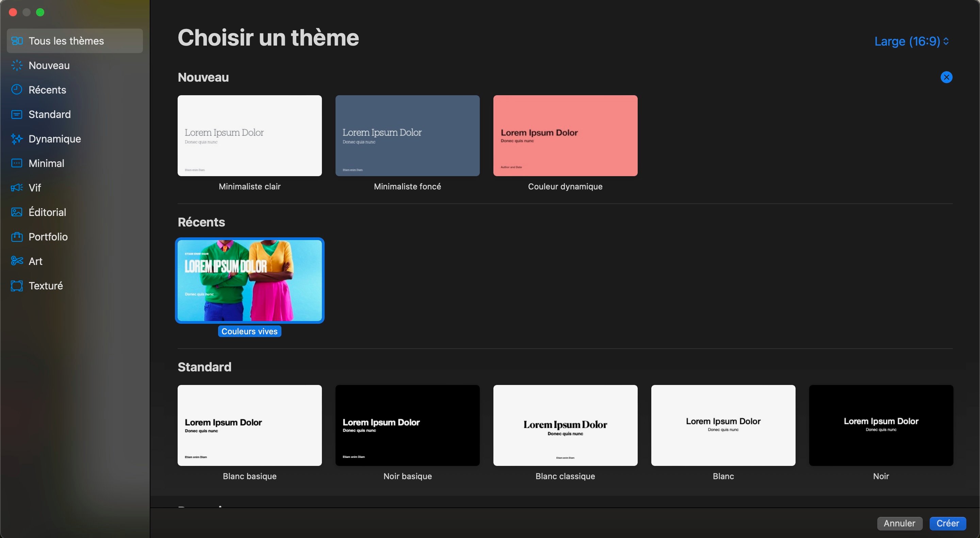Open the Éditorial picture icon category

17,212
